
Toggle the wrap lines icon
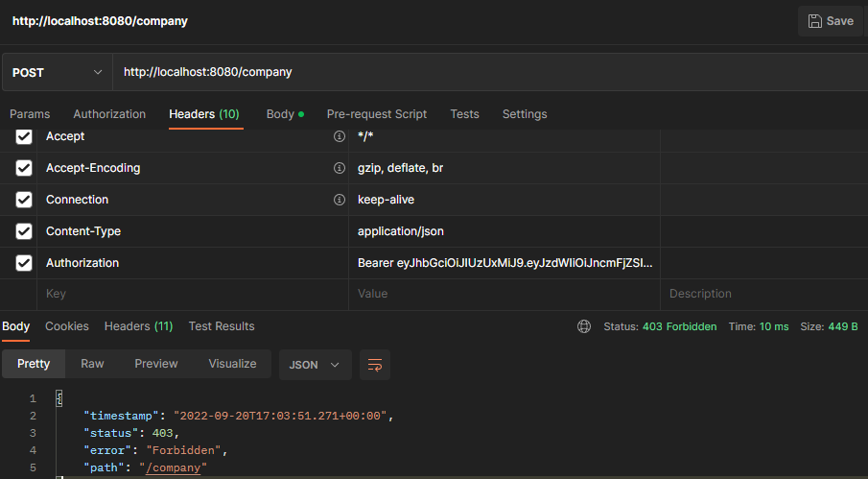tap(375, 365)
